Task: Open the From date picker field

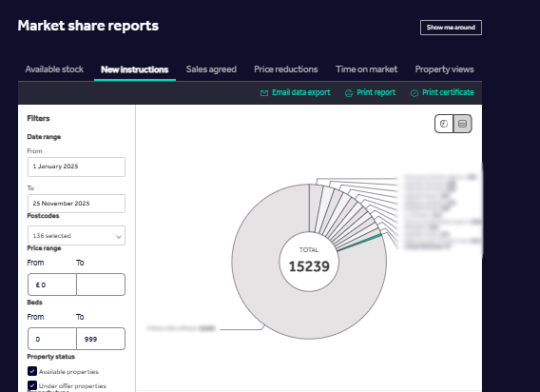Action: tap(76, 167)
